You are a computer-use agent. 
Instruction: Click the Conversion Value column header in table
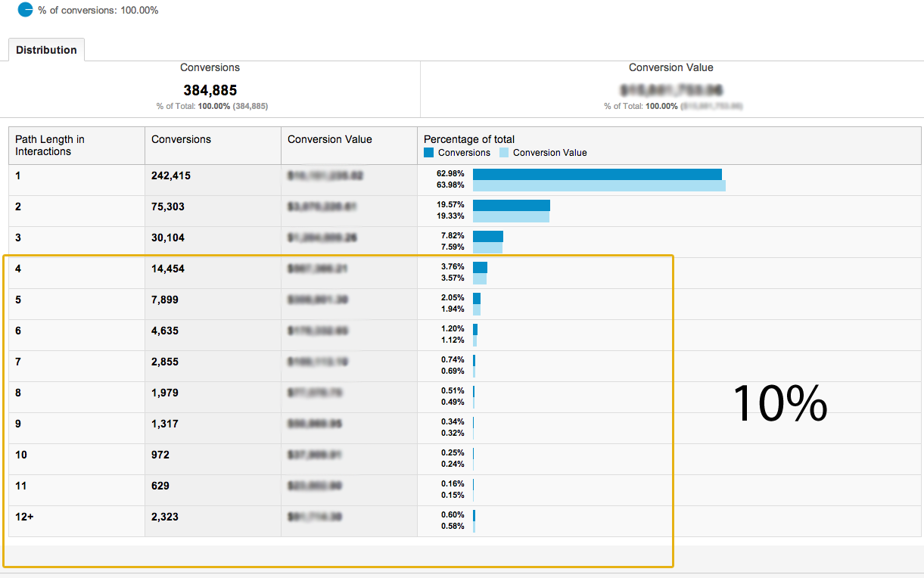click(330, 139)
